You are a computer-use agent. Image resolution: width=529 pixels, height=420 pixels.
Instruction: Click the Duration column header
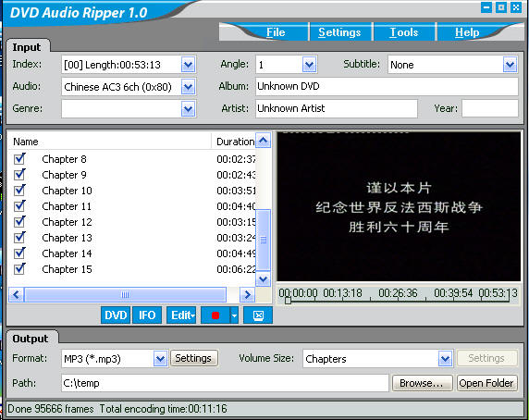pos(233,142)
